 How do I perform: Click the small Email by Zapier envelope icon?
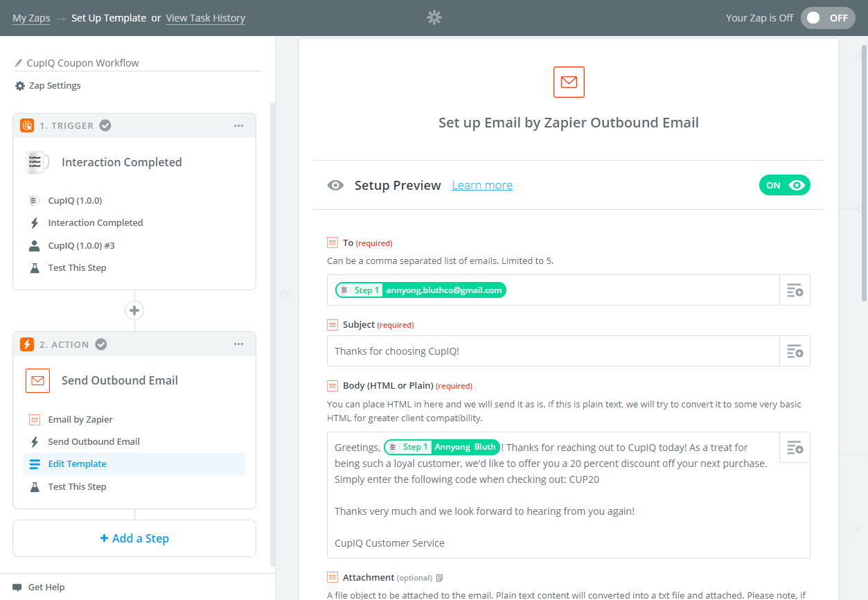34,420
